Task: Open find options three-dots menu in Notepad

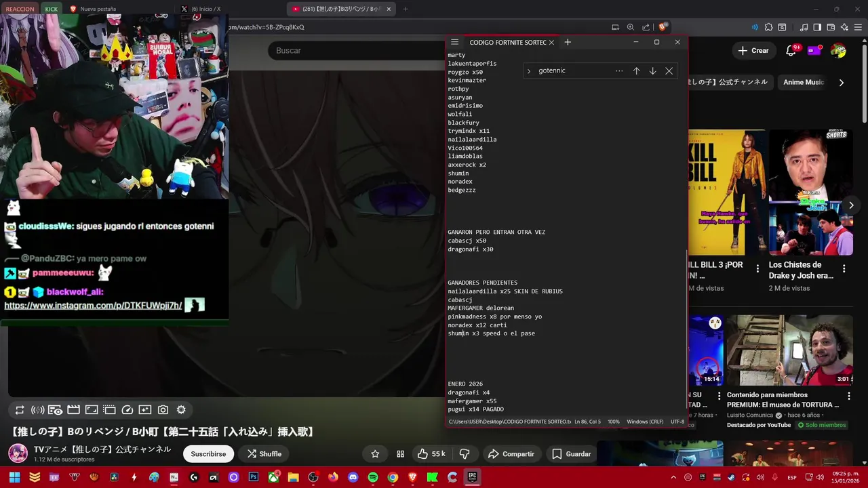Action: [x=619, y=70]
